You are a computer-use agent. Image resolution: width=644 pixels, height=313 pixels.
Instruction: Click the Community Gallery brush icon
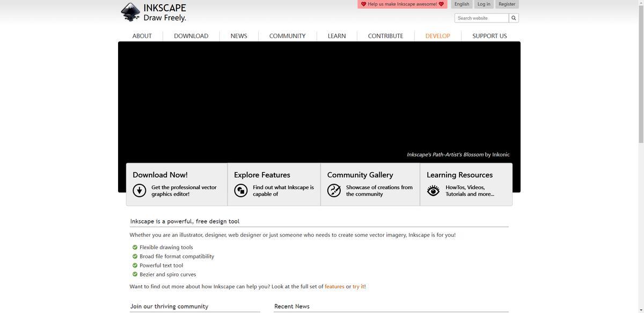pyautogui.click(x=334, y=190)
